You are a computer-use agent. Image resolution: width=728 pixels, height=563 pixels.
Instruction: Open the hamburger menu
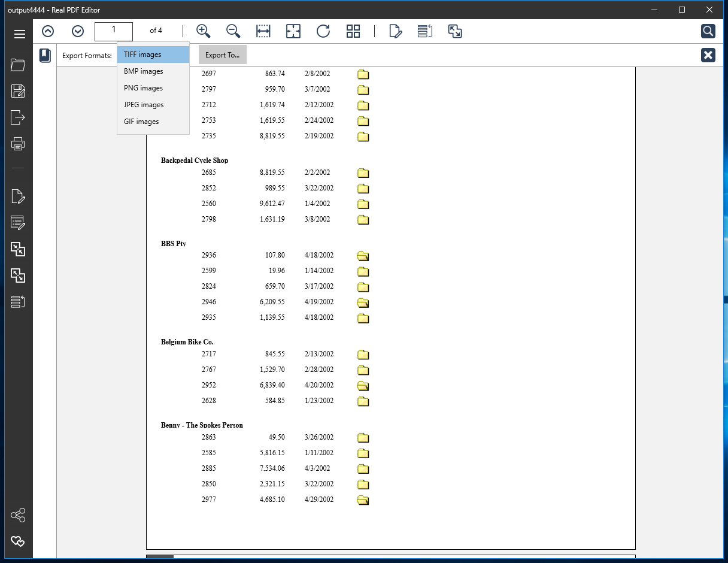tap(19, 34)
